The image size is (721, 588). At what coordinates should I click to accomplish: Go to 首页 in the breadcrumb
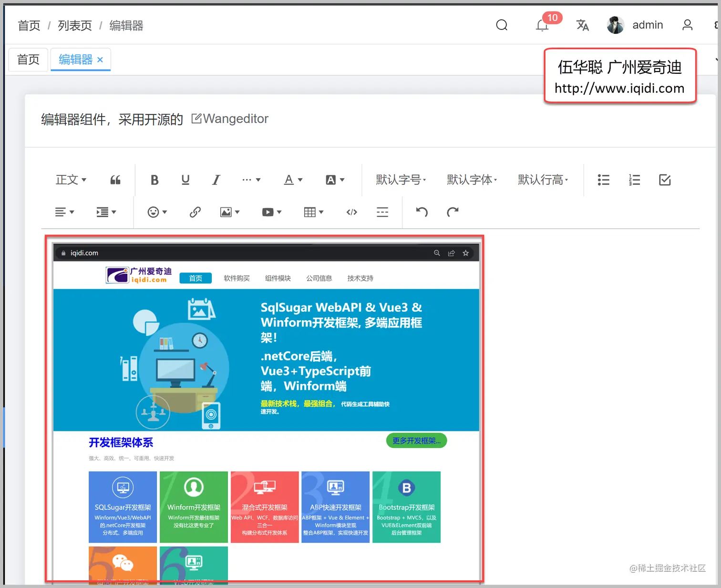click(x=29, y=25)
